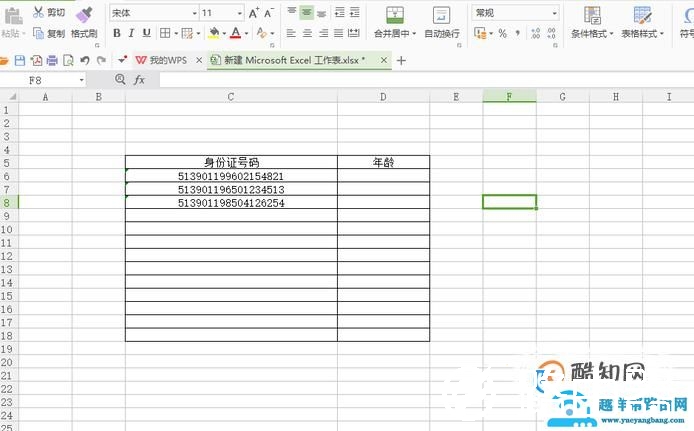This screenshot has height=431, width=694.
Task: Click the increase indent icon
Action: (355, 12)
